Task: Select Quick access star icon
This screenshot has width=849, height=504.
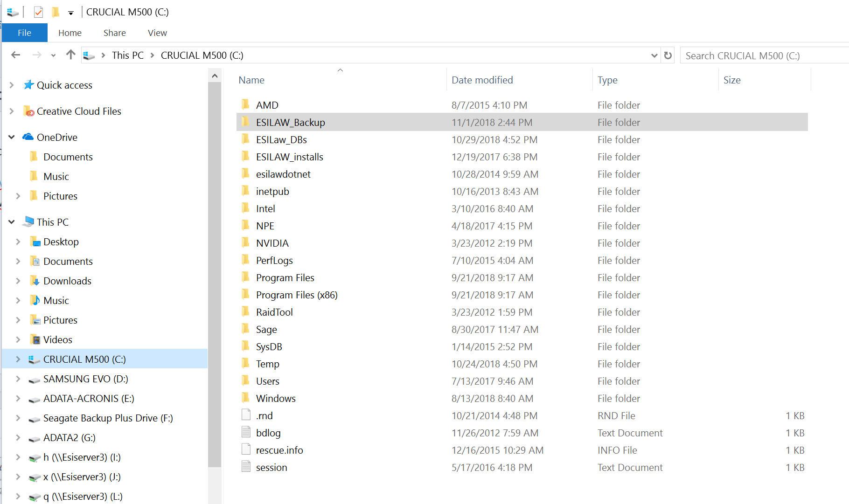Action: pos(29,84)
